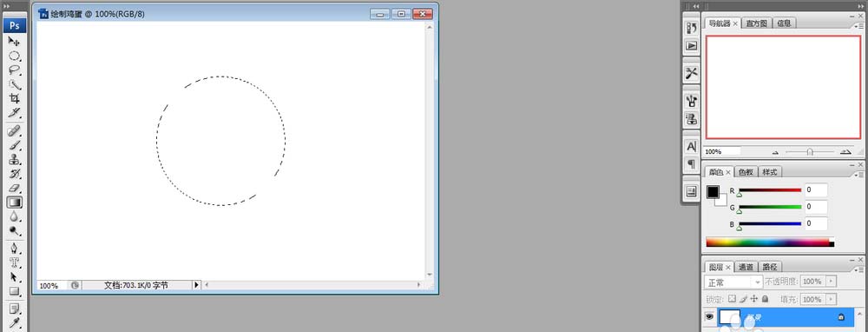
Task: Select the Clone Stamp tool
Action: 15,160
